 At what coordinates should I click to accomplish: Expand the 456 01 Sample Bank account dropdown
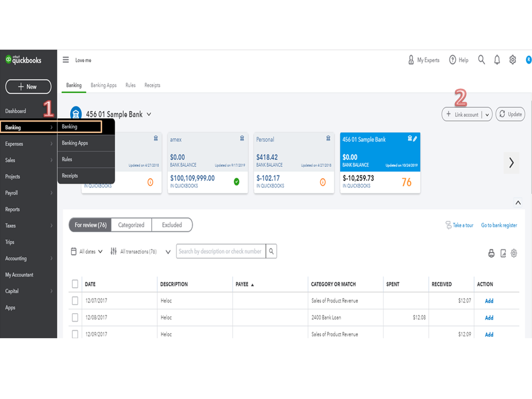click(149, 115)
